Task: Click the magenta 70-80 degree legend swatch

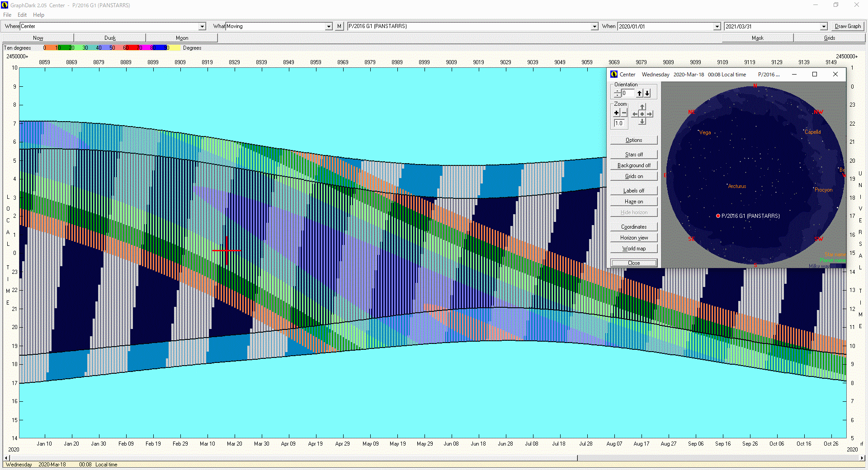Action: pyautogui.click(x=146, y=47)
